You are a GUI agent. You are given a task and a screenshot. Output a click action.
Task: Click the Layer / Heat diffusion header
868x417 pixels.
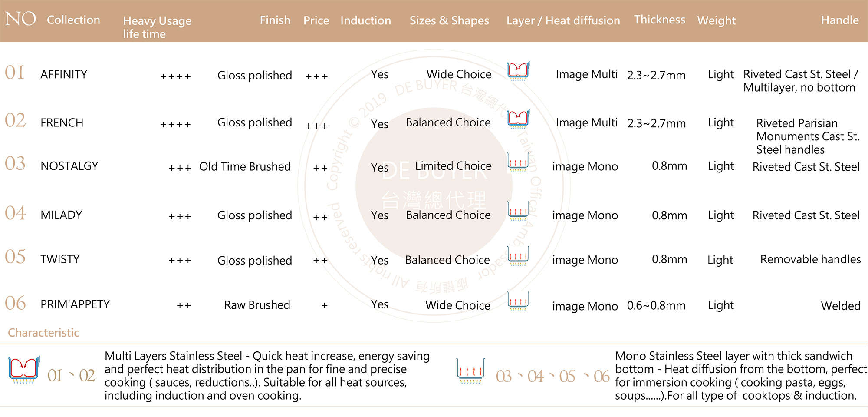(x=563, y=20)
